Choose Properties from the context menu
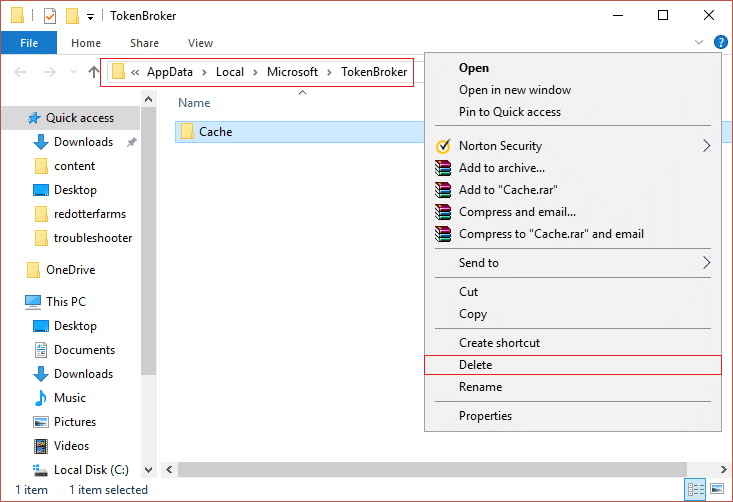 click(573, 416)
